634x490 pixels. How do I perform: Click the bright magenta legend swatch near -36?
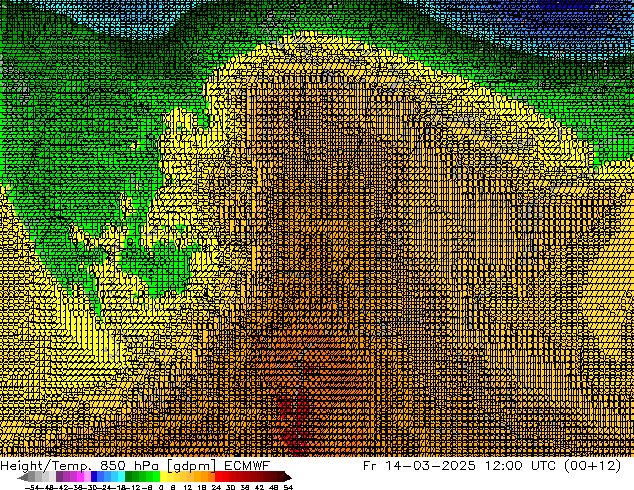tap(80, 476)
